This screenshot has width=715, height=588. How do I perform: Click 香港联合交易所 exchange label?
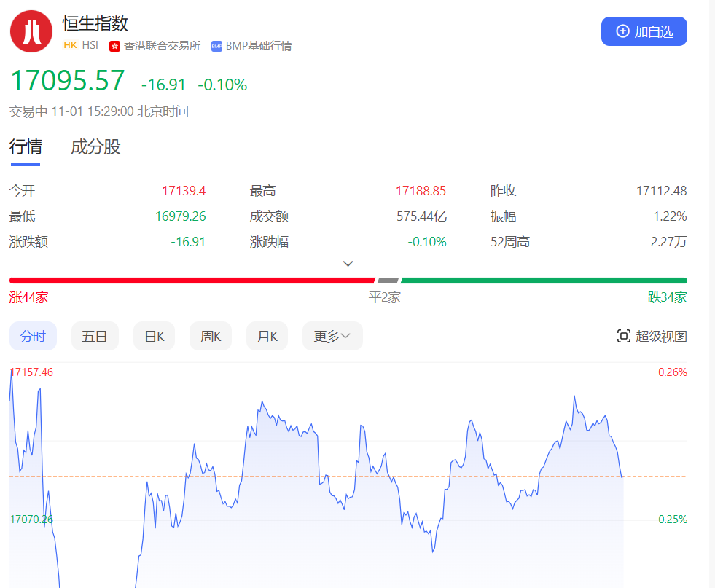click(162, 46)
